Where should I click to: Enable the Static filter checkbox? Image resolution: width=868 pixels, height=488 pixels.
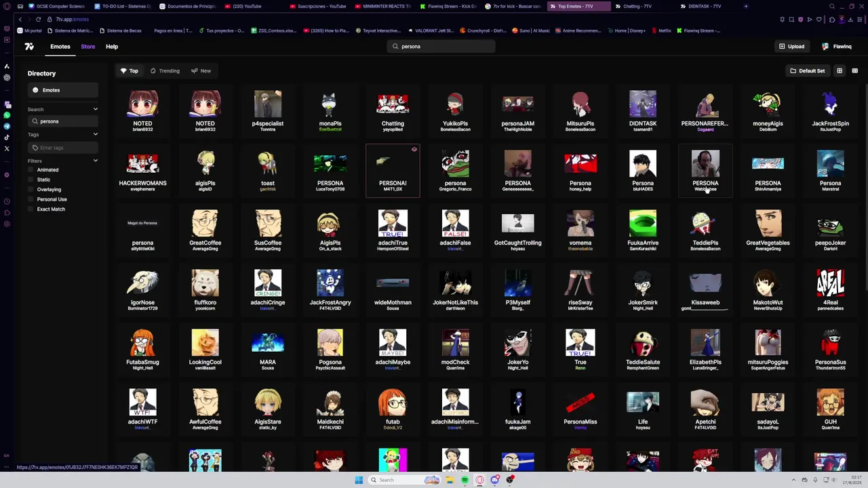pyautogui.click(x=32, y=180)
